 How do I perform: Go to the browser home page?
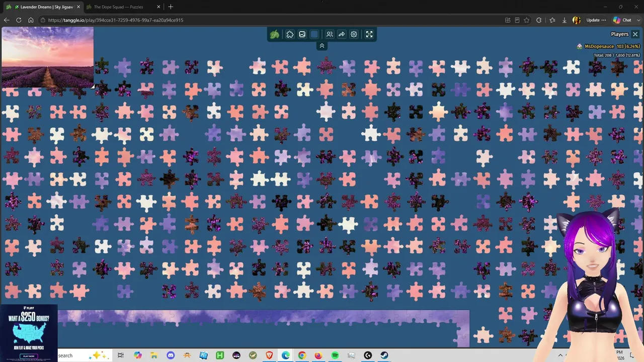[31, 20]
